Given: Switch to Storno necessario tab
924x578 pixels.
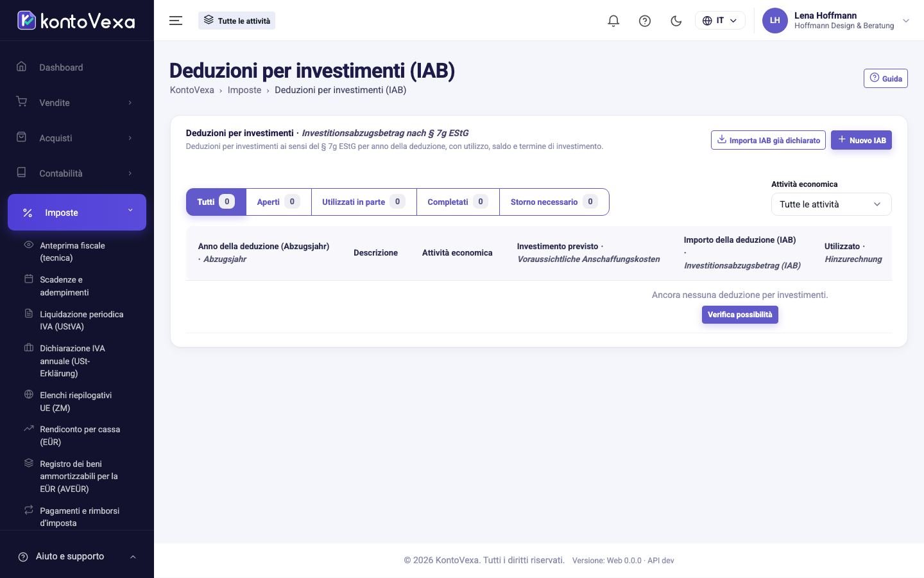Looking at the screenshot, I should (x=554, y=202).
